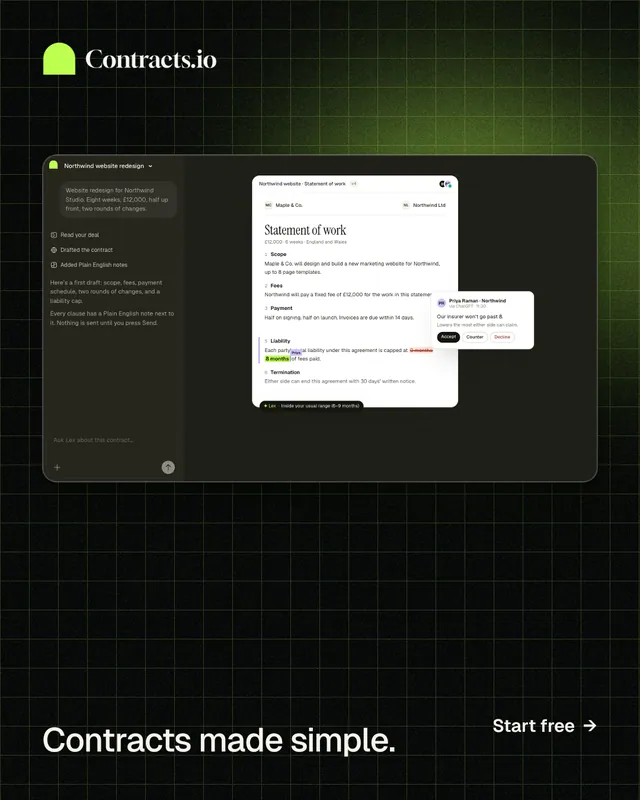This screenshot has height=800, width=640.
Task: Click the Added Plain English notes step icon
Action: point(54,265)
